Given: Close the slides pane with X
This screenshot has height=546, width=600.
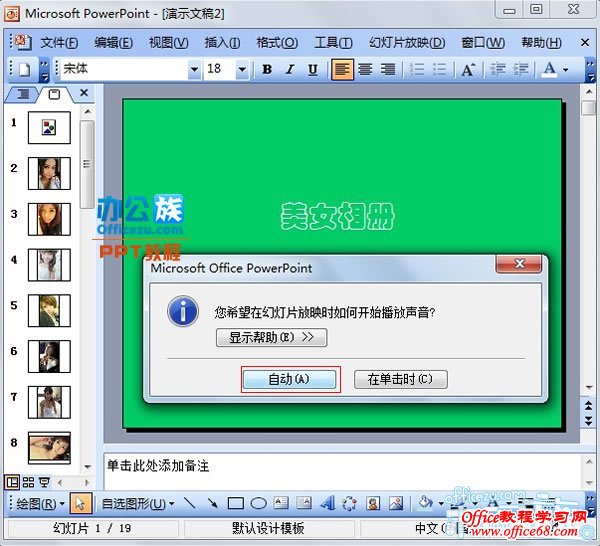Looking at the screenshot, I should pyautogui.click(x=84, y=93).
